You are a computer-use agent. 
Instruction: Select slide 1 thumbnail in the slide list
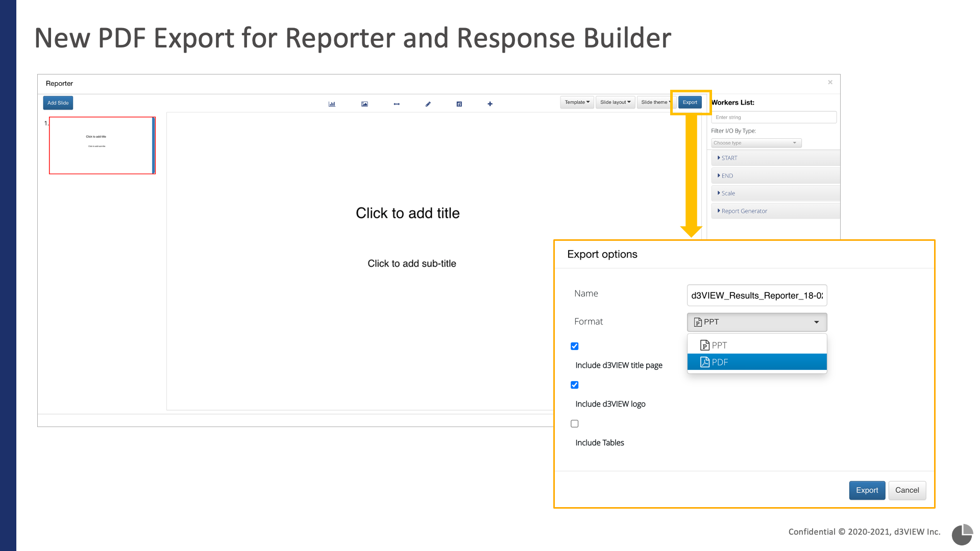tap(102, 145)
